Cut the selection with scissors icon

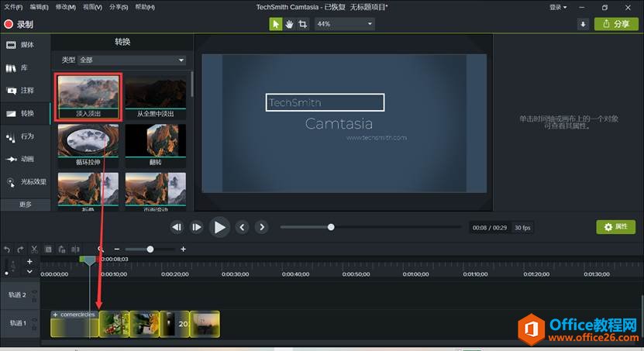[35, 249]
